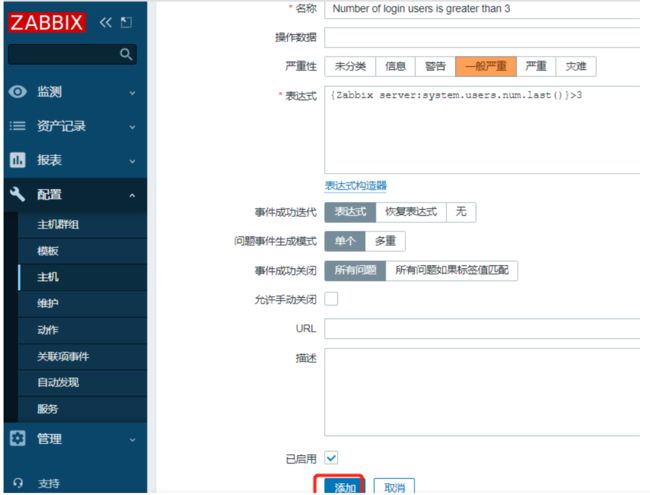Click the 操作数据 input field
650x495 pixels.
(x=483, y=38)
